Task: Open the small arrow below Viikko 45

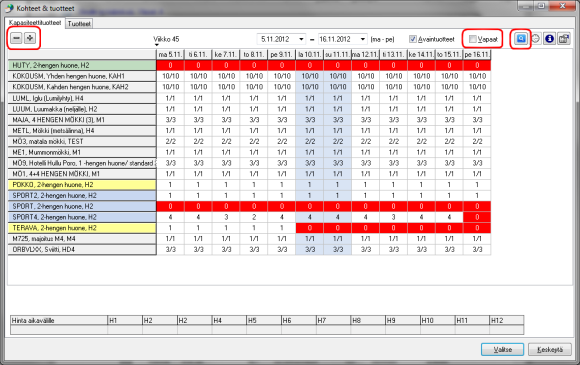Action: pos(157,45)
